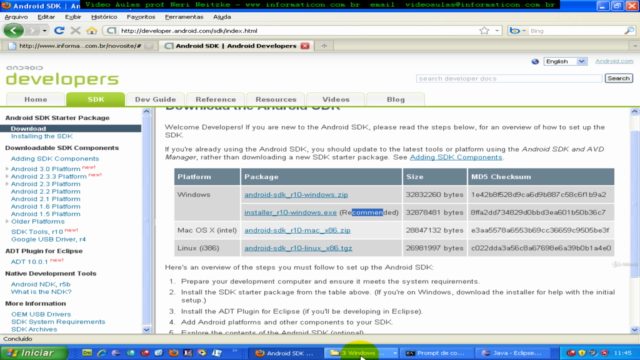Image resolution: width=640 pixels, height=360 pixels.
Task: Open Android NDK, r5b link
Action: click(40, 284)
